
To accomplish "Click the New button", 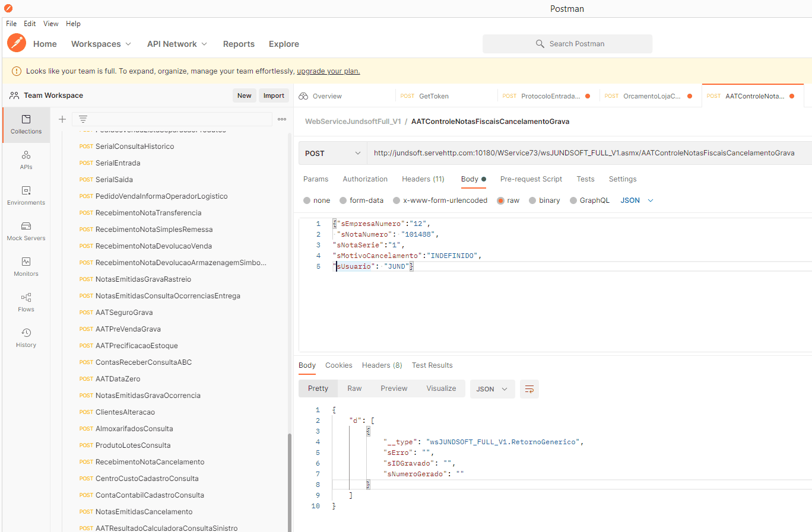I will click(245, 95).
